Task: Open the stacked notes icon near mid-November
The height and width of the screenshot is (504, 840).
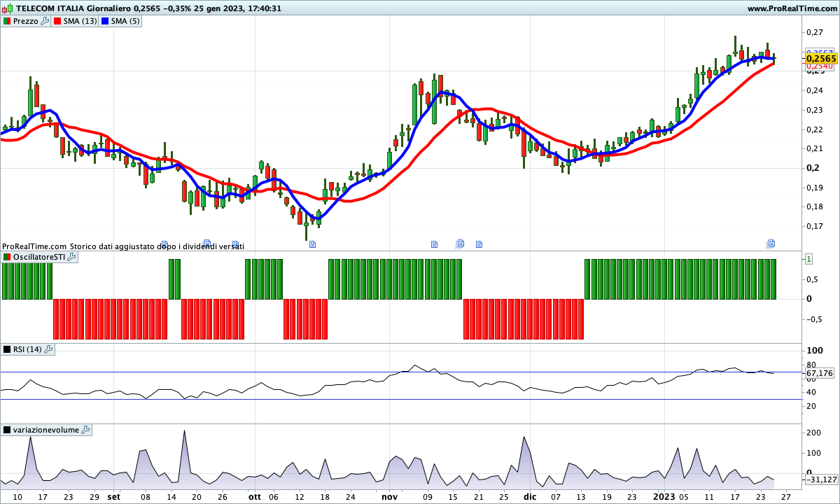Action: 460,244
